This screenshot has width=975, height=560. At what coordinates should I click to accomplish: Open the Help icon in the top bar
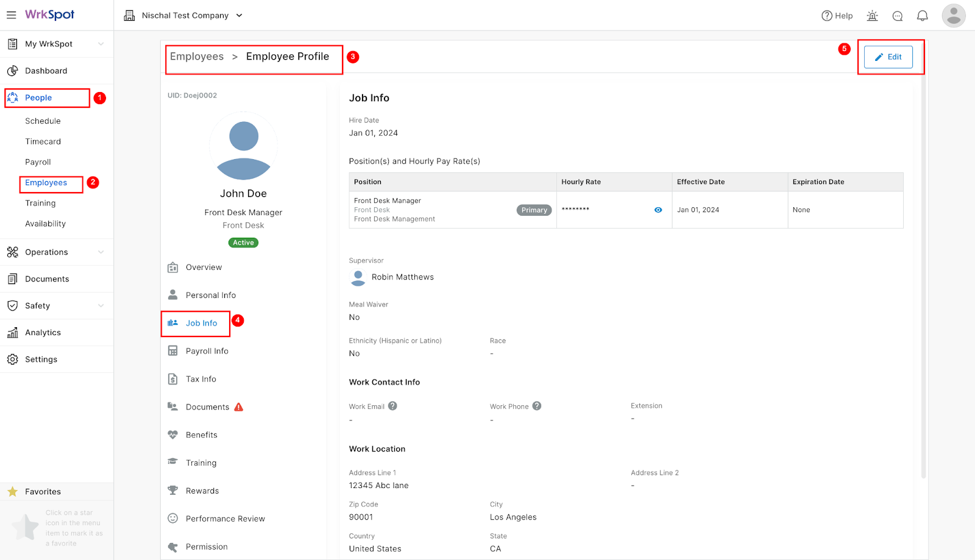(837, 15)
